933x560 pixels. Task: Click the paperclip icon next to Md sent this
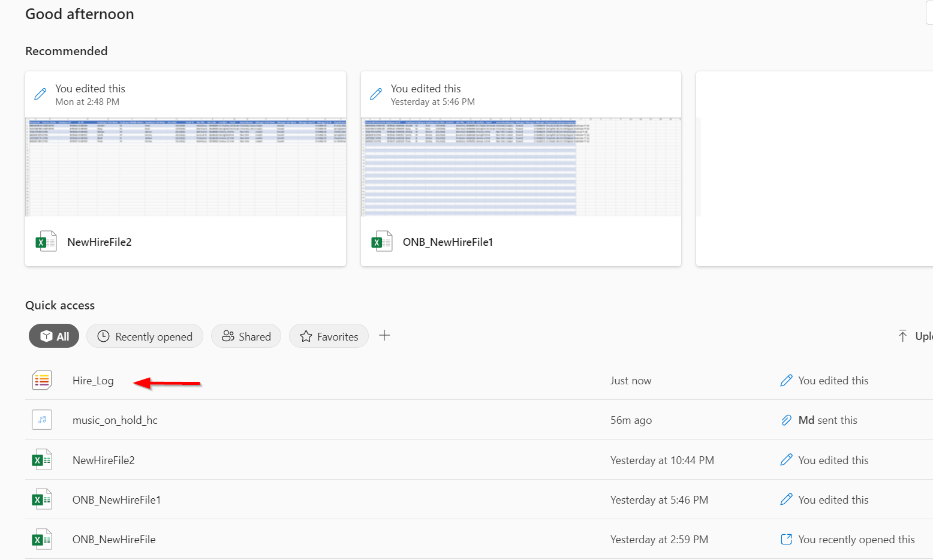click(x=786, y=420)
